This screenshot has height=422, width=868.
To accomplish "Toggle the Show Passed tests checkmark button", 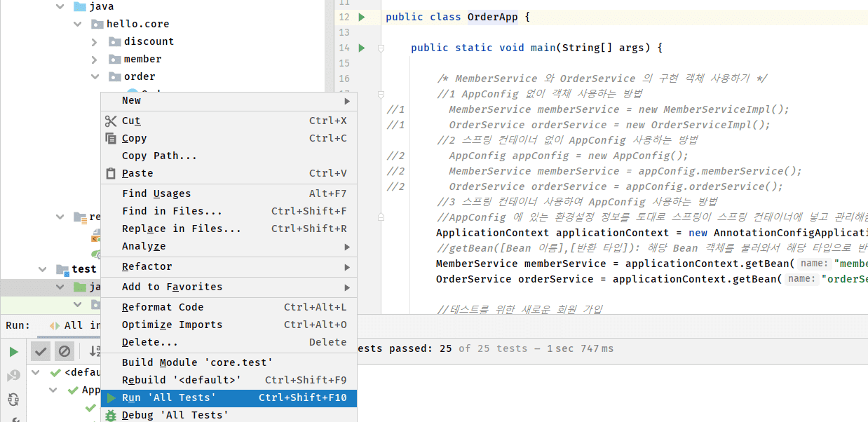I will point(41,351).
